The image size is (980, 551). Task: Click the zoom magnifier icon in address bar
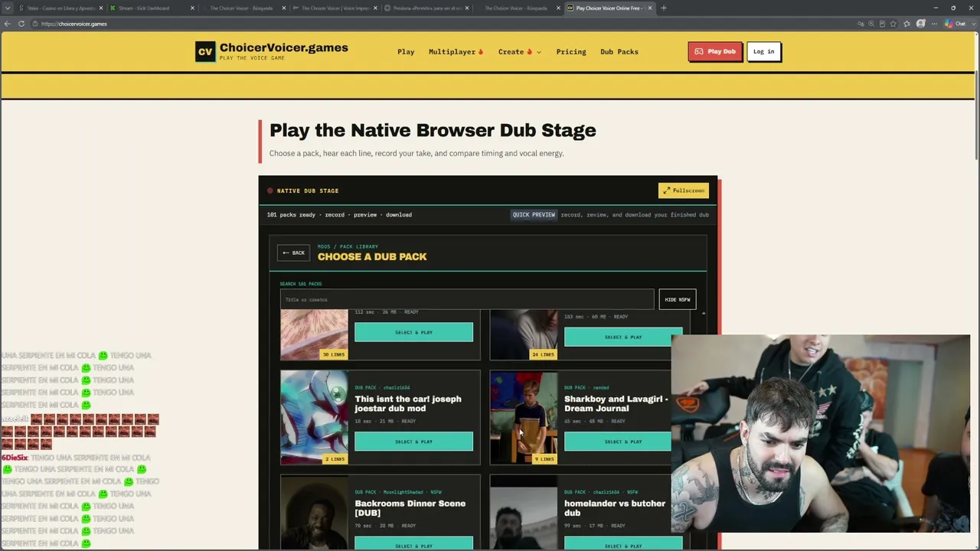[x=871, y=24]
